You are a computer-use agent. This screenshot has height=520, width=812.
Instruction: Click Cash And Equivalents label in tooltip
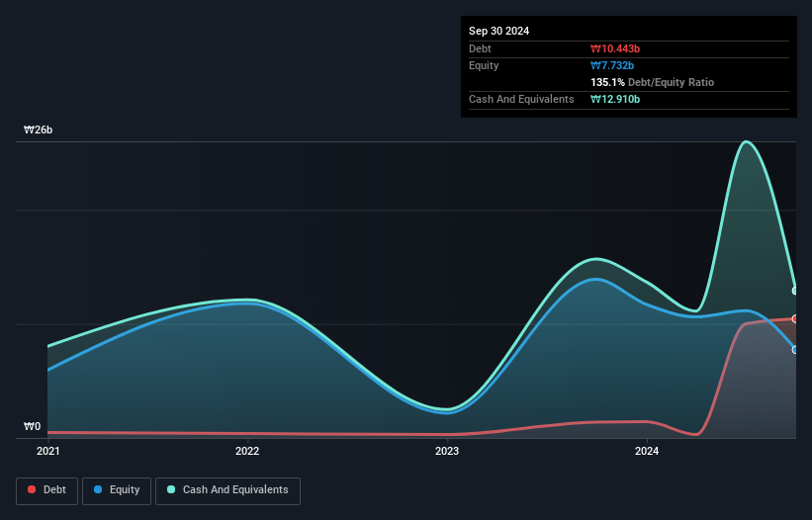click(x=521, y=99)
